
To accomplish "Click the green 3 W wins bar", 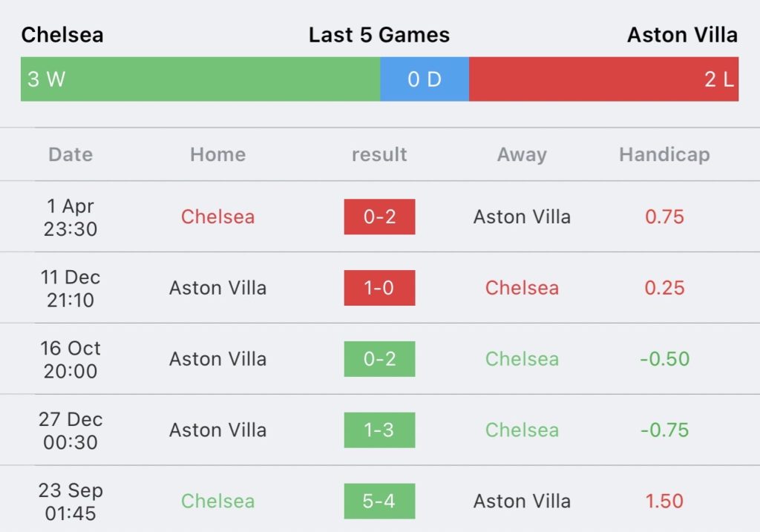I will (x=200, y=79).
